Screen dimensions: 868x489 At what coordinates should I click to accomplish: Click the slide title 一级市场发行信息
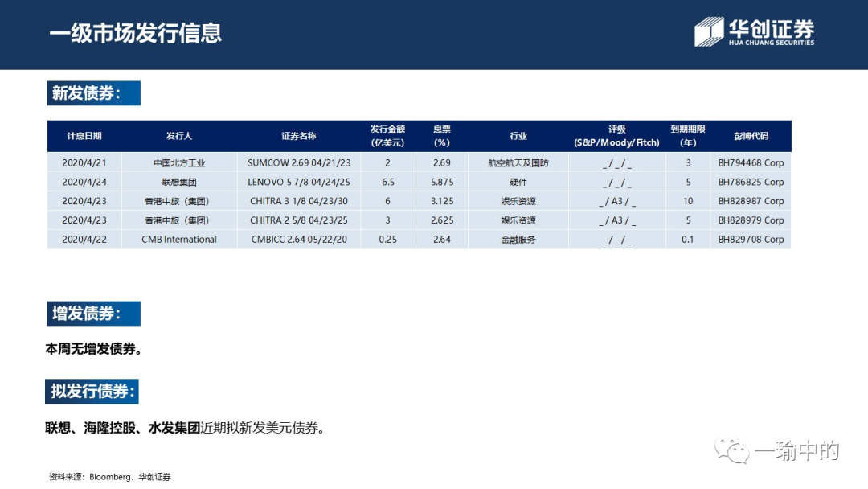tap(135, 33)
